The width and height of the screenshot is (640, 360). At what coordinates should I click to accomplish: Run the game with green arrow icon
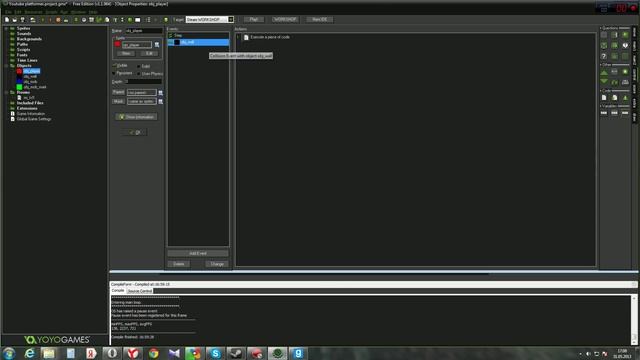coord(42,20)
